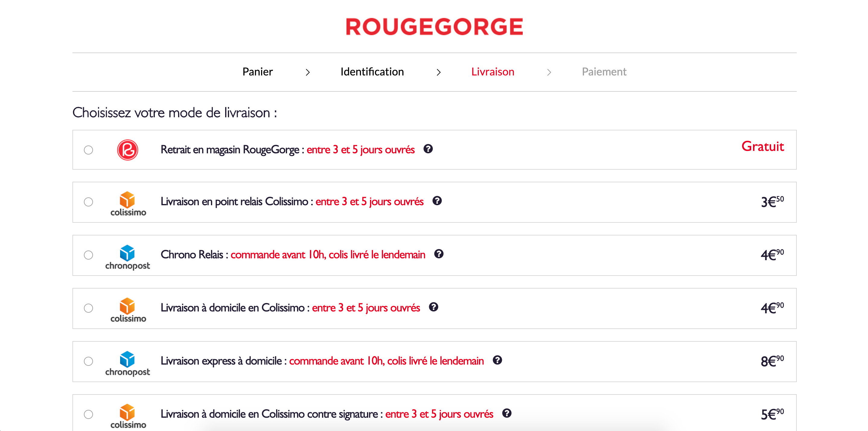
Task: Select Livraison à domicile en Colissimo radio
Action: [89, 308]
